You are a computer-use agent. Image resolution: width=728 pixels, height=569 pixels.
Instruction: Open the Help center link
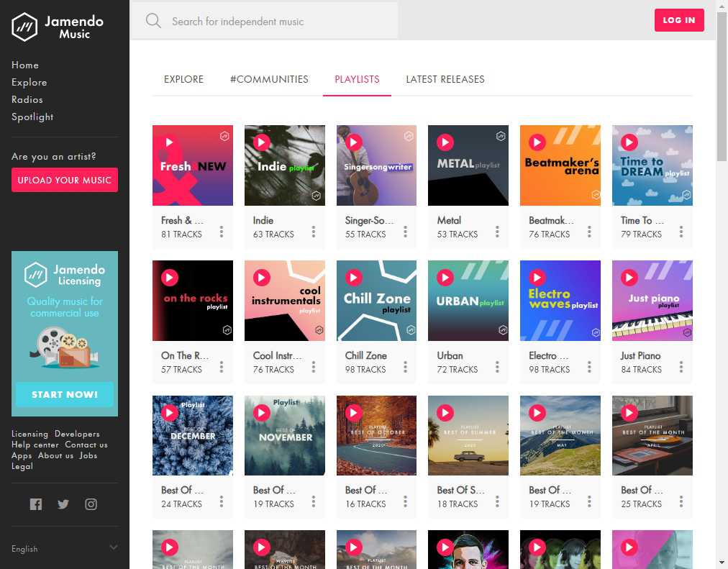pos(35,445)
